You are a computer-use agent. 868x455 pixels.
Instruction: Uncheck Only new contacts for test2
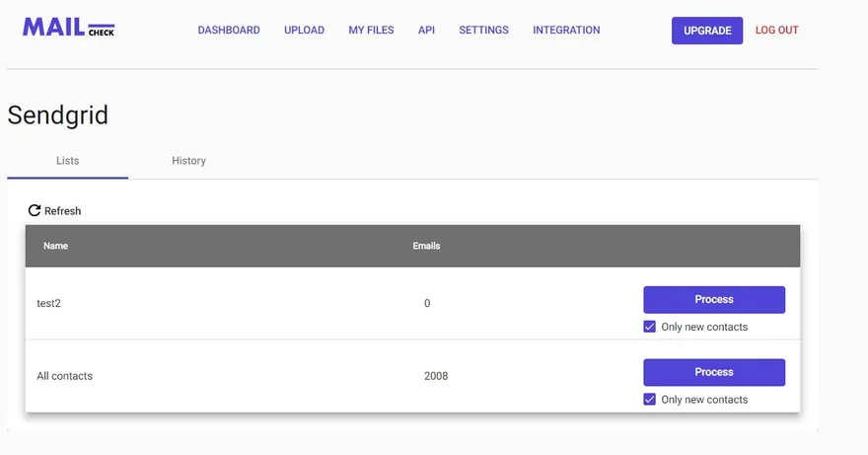click(x=649, y=327)
